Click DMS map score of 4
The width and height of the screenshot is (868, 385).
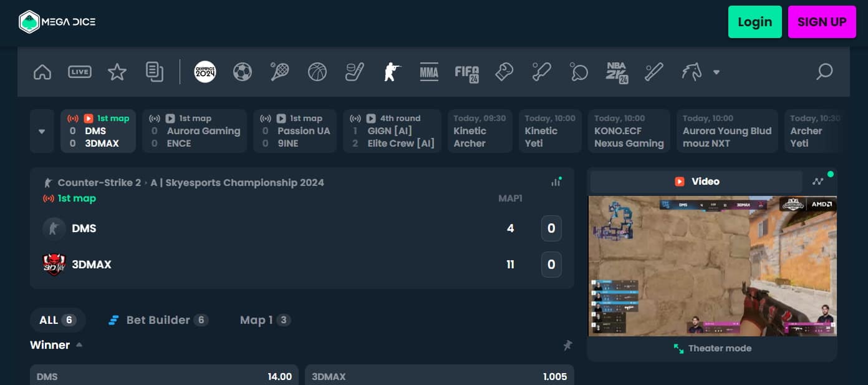(511, 228)
